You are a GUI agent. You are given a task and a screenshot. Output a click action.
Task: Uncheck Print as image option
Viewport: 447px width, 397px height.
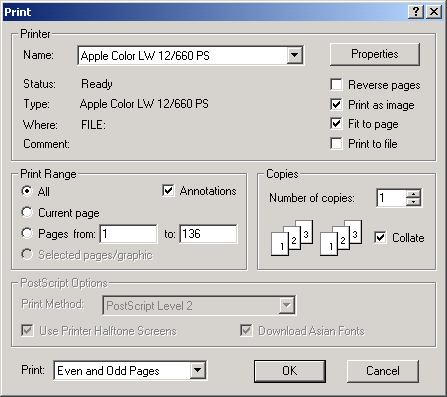[336, 105]
